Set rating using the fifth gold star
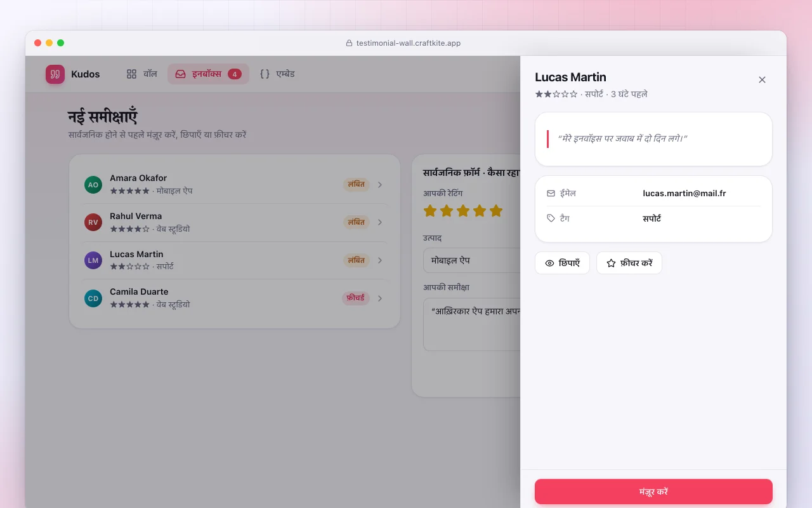Image resolution: width=812 pixels, height=508 pixels. point(496,210)
